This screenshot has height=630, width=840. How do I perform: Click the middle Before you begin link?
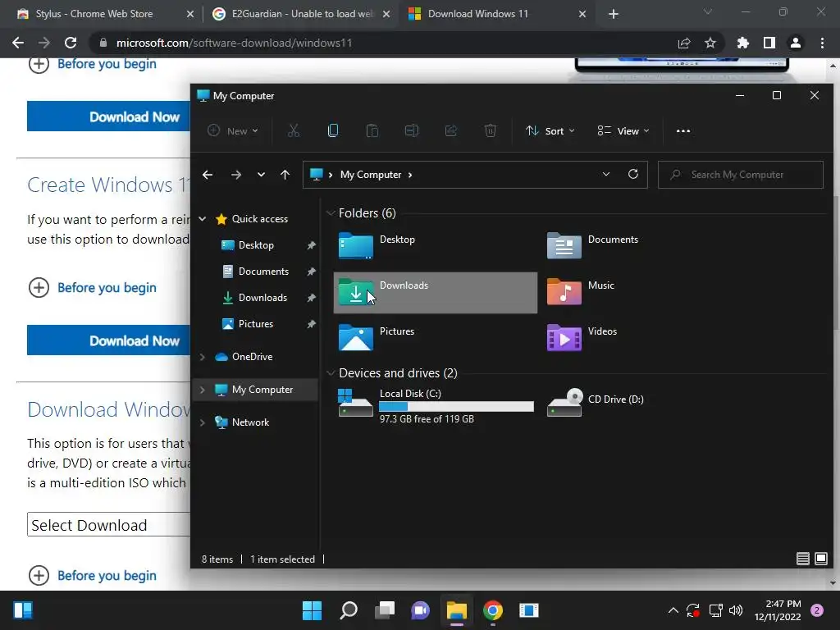click(107, 288)
